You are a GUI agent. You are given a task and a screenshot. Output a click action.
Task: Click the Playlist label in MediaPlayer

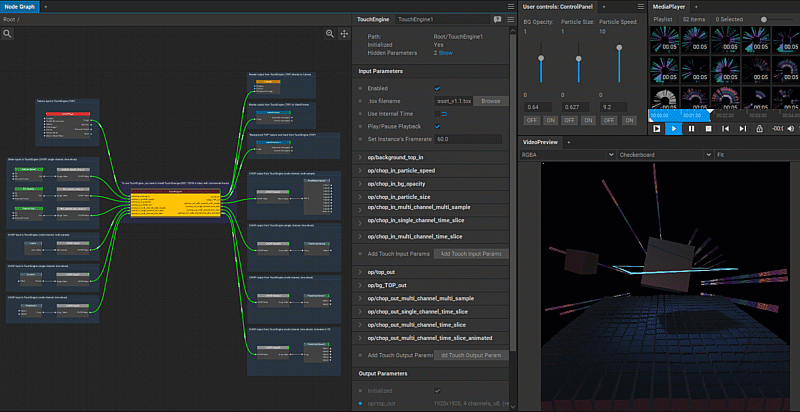tap(663, 19)
